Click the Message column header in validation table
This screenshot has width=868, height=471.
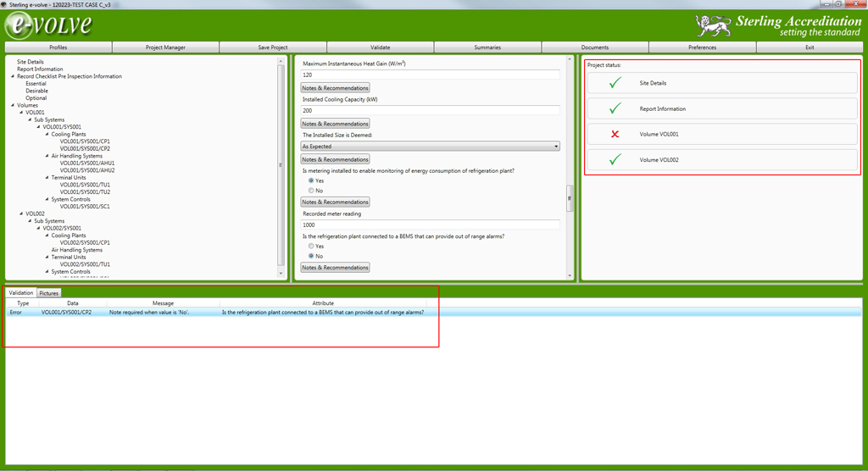click(x=163, y=303)
